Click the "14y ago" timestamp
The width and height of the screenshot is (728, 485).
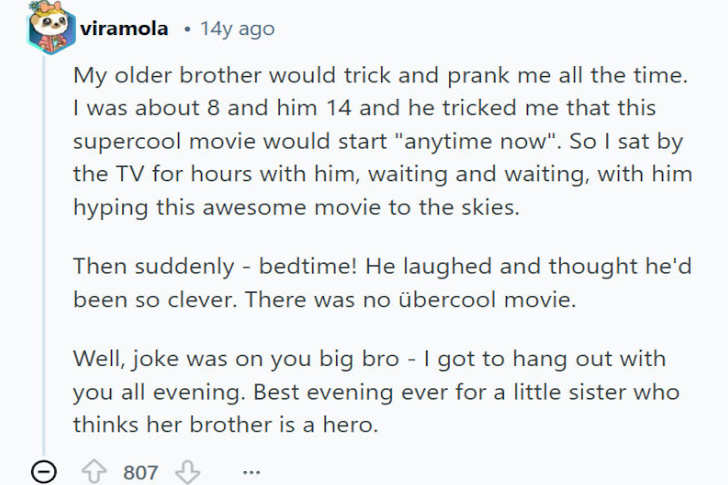click(237, 29)
